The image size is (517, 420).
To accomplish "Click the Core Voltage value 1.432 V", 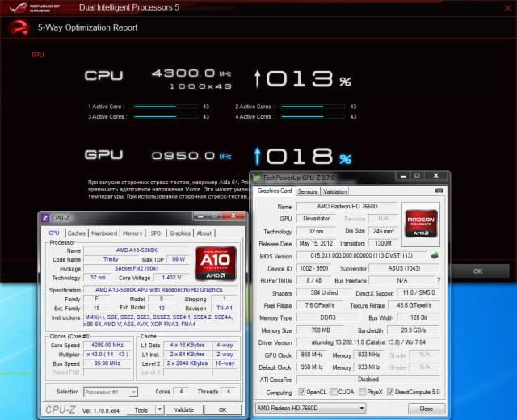I will click(171, 278).
